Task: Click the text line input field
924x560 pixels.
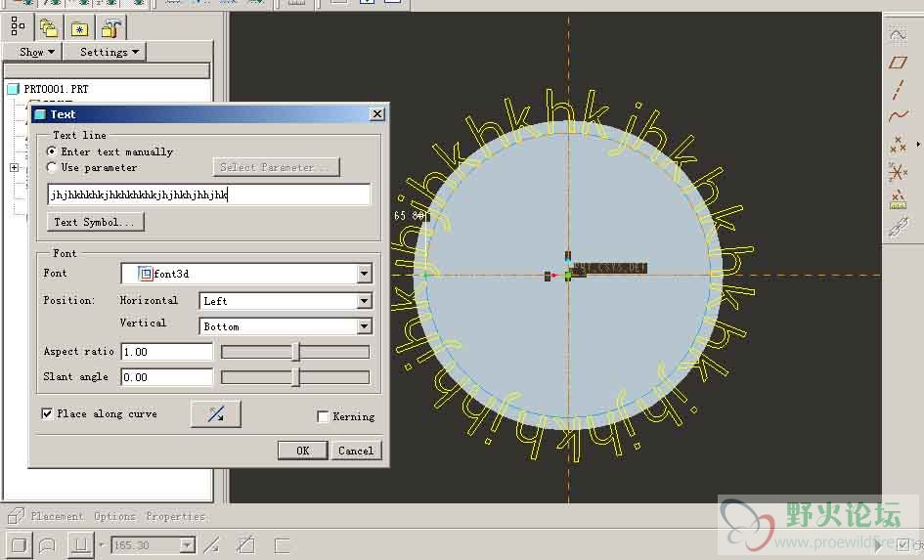Action: [208, 194]
